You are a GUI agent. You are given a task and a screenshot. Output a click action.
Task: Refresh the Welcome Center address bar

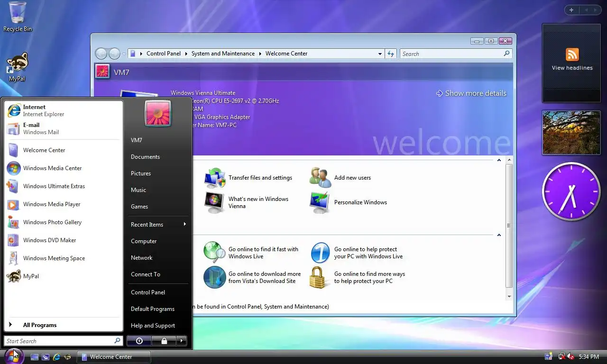tap(391, 54)
